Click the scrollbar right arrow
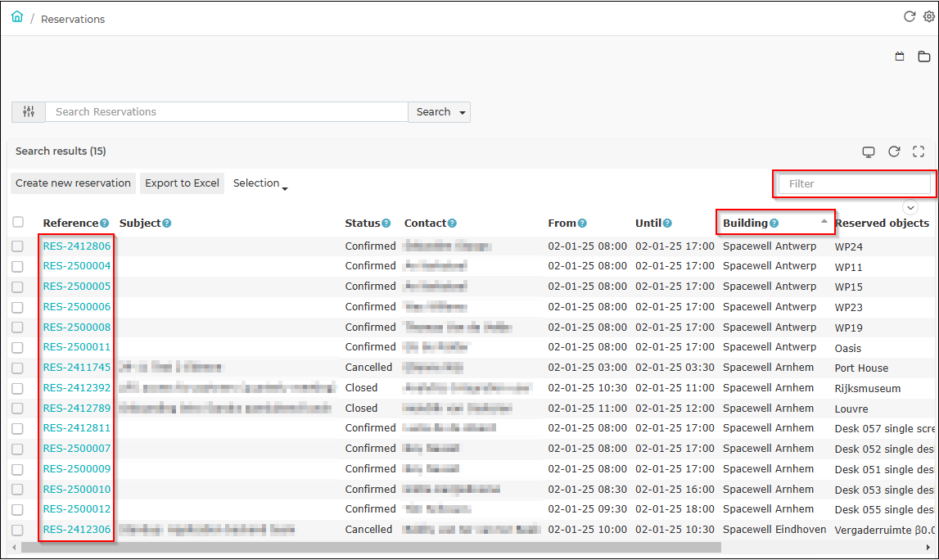Viewport: 939px width, 560px height. 928,548
